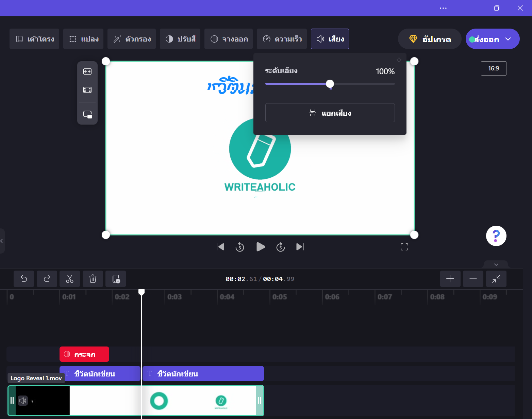Open the three-dots menu in title bar

point(443,8)
